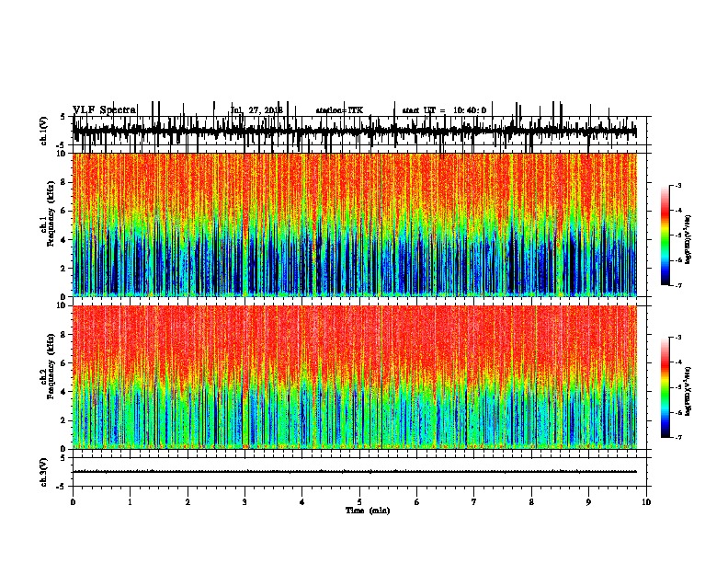This screenshot has width=728, height=563.
Task: Click the "start UT = 10:40:0" label
Action: tap(444, 110)
